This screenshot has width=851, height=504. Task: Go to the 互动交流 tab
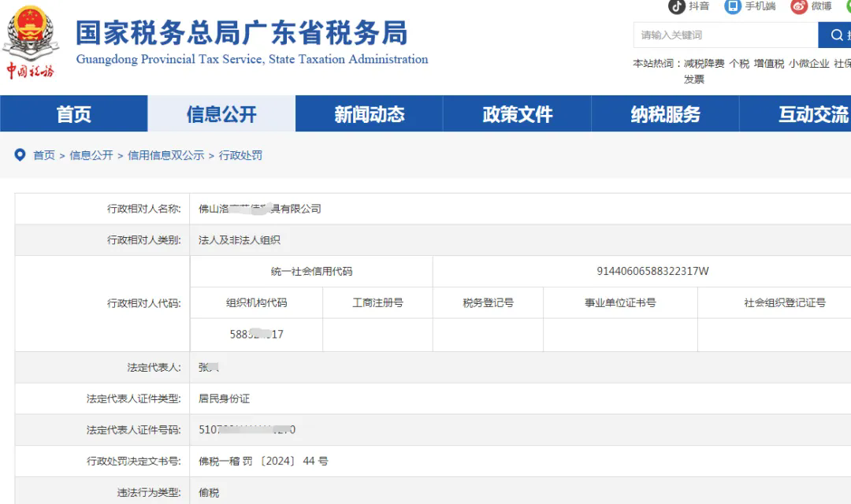(x=812, y=114)
